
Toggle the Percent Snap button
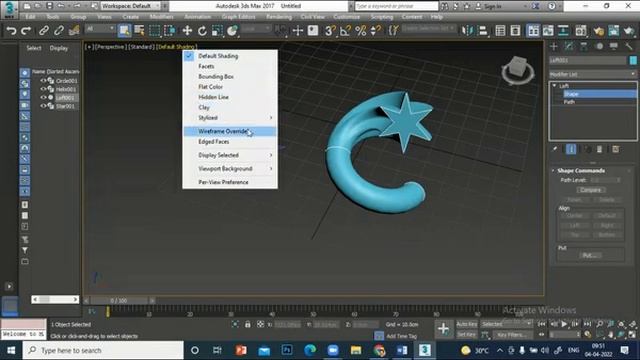360,31
